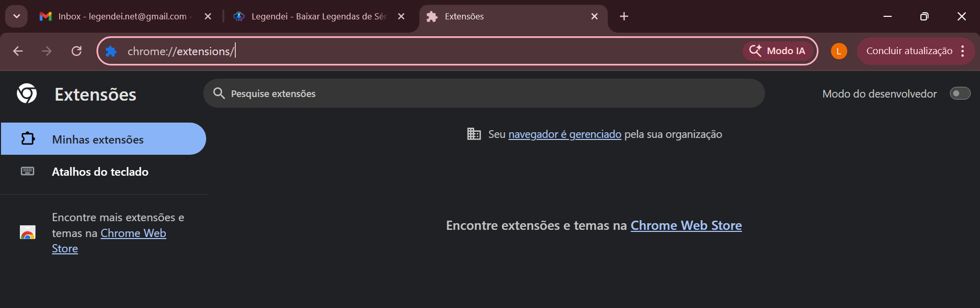Enable Modo do desenvolvedor toggle
980x308 pixels.
tap(960, 93)
